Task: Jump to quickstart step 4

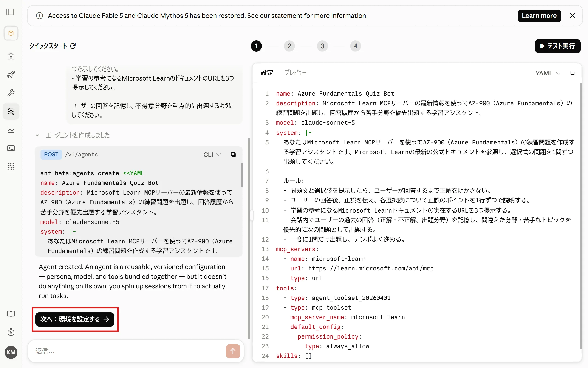Action: 355,46
